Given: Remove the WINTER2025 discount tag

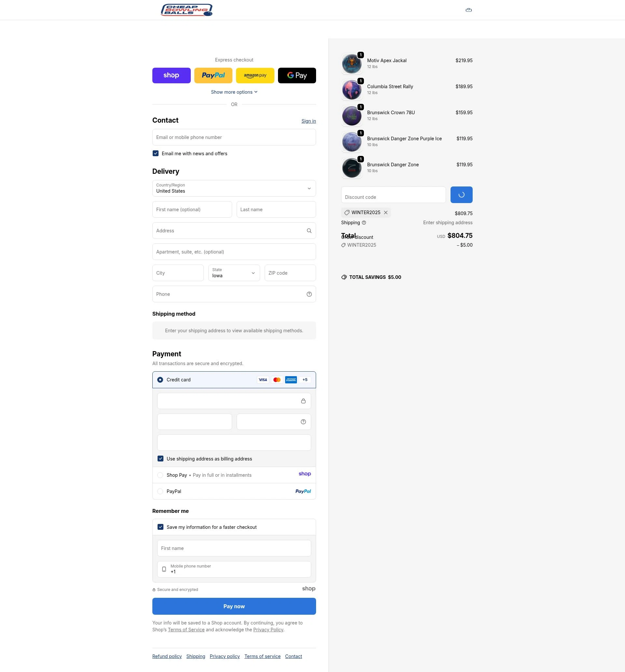Looking at the screenshot, I should pos(385,213).
